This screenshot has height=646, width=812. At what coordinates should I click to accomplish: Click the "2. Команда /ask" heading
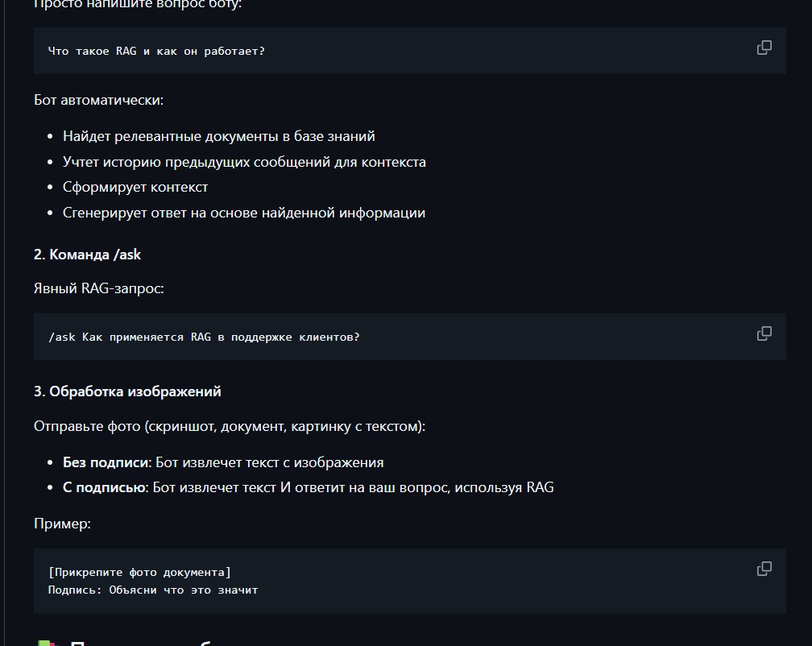(87, 255)
